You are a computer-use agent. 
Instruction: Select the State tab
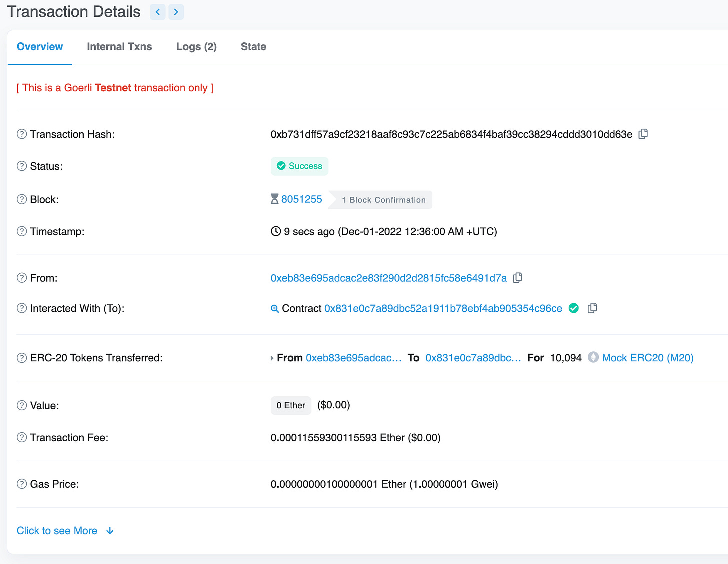(253, 46)
